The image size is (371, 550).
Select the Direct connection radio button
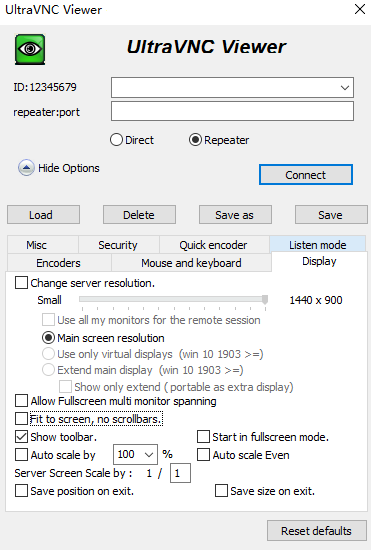(x=116, y=140)
